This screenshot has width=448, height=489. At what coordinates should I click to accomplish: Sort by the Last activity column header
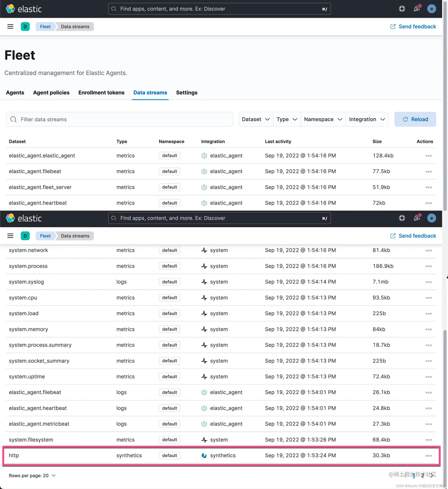(278, 141)
